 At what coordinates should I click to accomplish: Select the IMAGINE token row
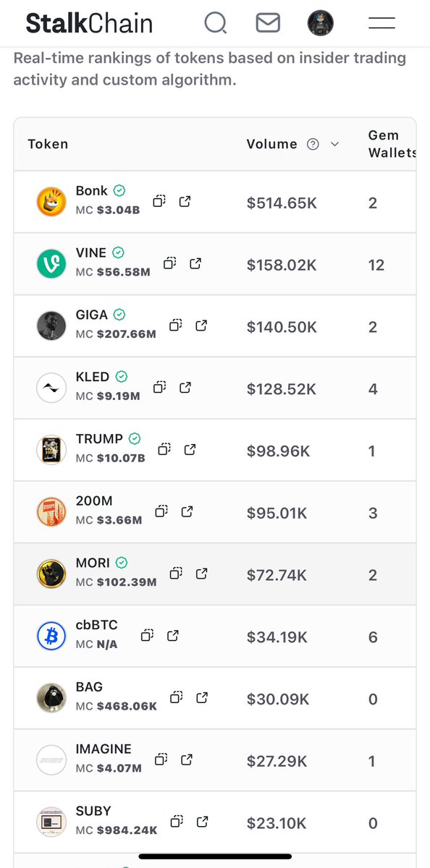[215, 760]
